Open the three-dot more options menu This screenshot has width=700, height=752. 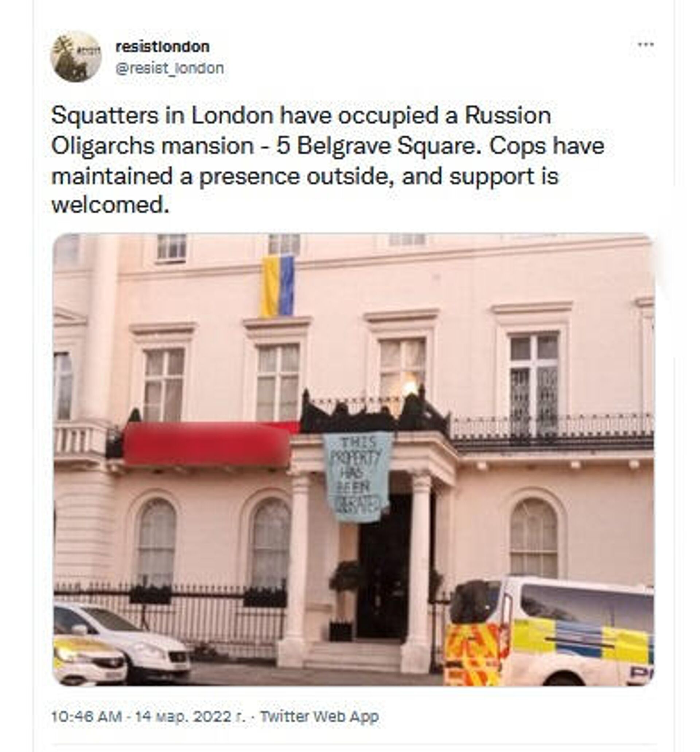(x=645, y=44)
